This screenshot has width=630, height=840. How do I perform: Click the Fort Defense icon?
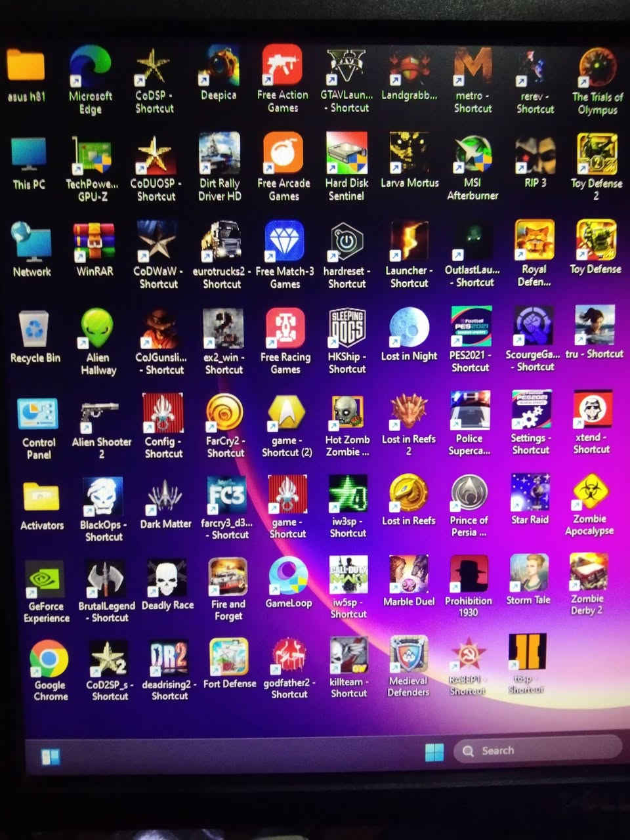click(x=229, y=657)
